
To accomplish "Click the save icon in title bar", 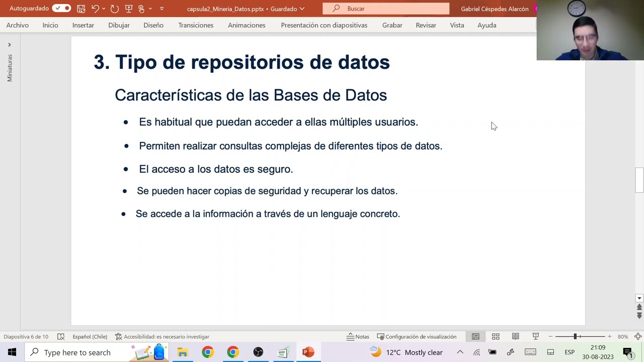I will tap(80, 9).
